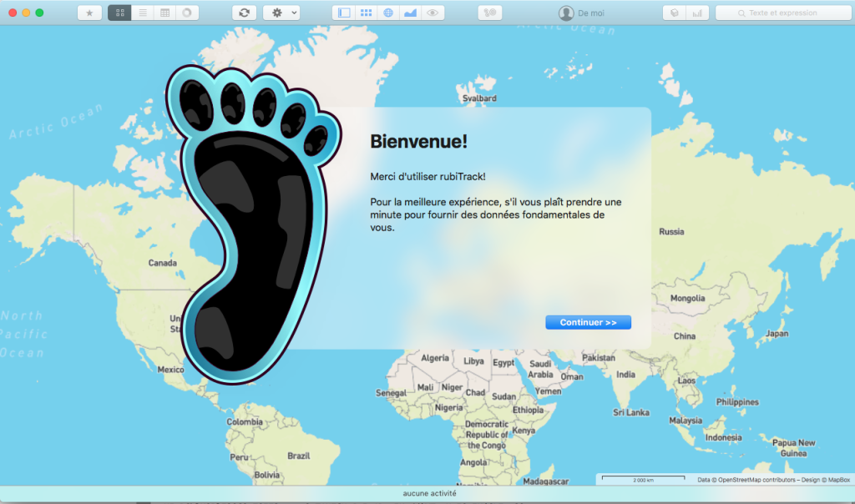Image resolution: width=855 pixels, height=504 pixels.
Task: Open the circular ring chart view
Action: (187, 13)
